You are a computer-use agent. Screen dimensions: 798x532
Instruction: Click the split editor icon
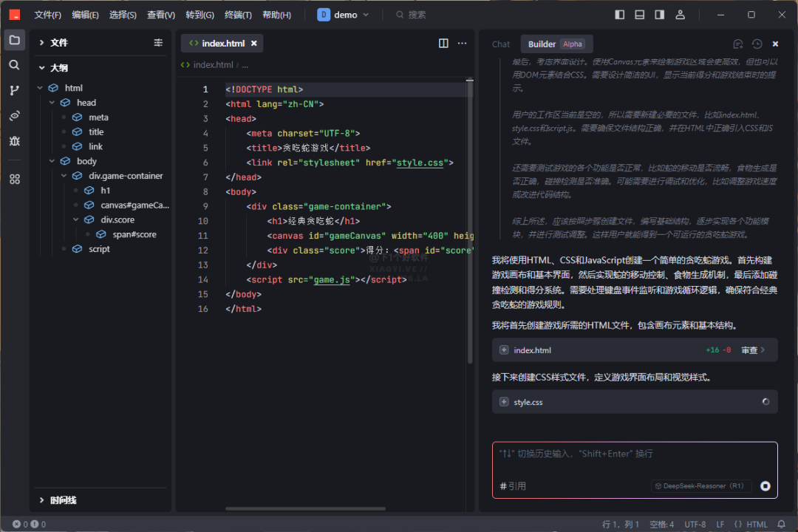(x=443, y=44)
